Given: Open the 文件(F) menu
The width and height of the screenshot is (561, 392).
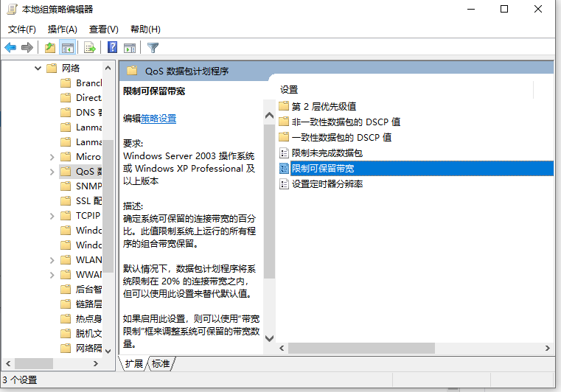Looking at the screenshot, I should tap(22, 29).
